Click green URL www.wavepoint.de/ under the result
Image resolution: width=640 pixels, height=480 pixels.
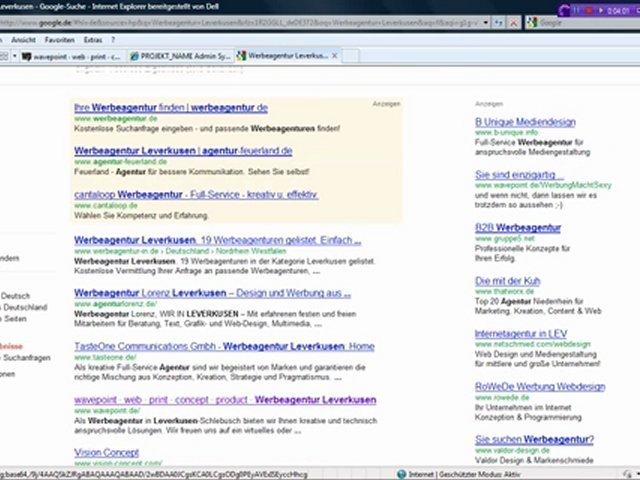click(x=107, y=411)
